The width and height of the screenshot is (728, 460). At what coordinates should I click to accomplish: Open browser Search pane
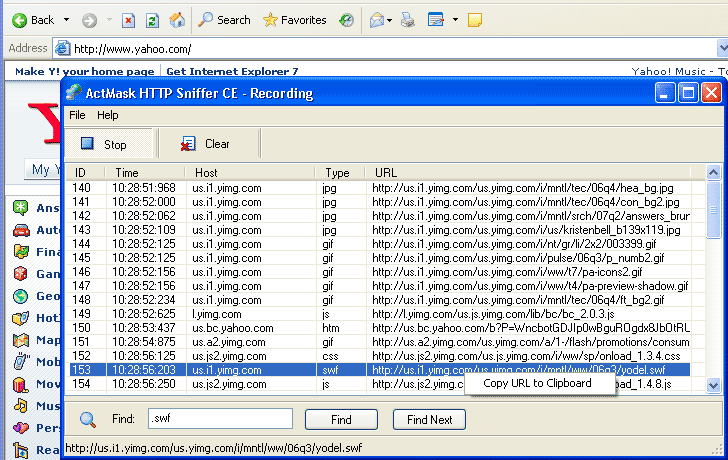224,20
